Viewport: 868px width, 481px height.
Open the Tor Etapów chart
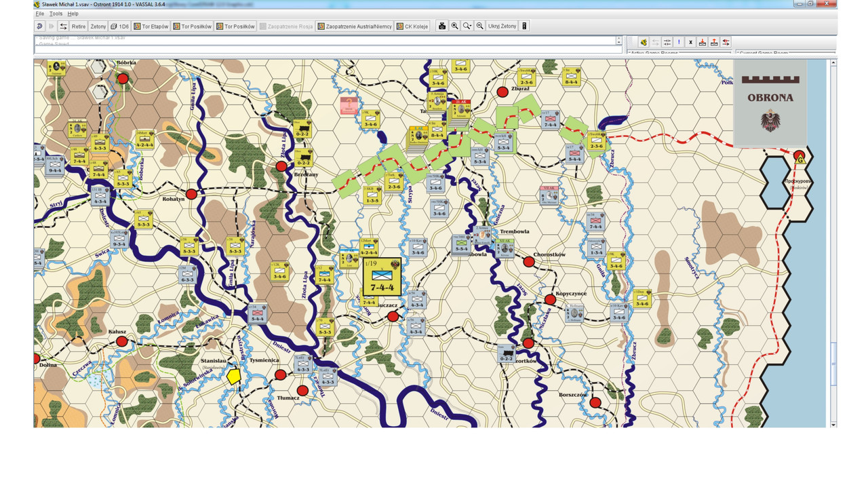point(151,26)
